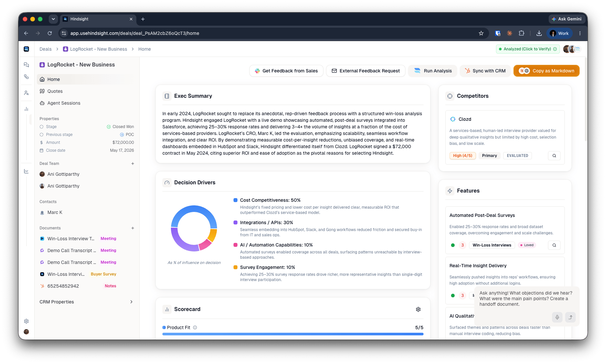Open the line chart analytics icon in left rail
Screen dimensions: 606x364
pos(26,171)
